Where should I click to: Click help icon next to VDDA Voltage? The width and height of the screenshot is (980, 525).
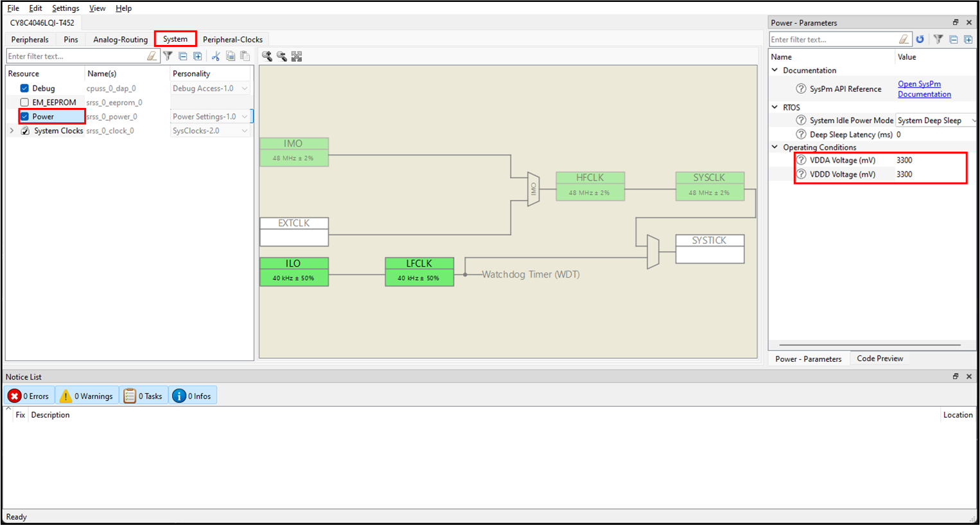(801, 160)
